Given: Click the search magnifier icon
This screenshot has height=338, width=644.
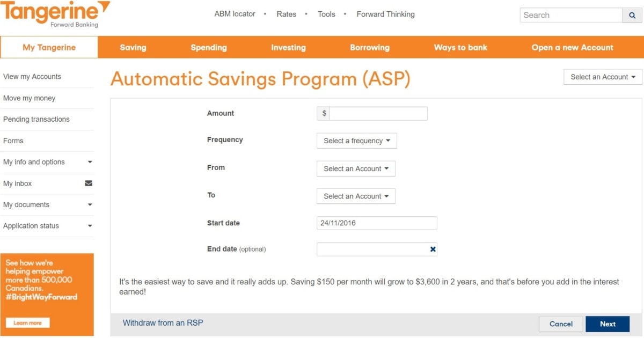Looking at the screenshot, I should click(x=632, y=15).
